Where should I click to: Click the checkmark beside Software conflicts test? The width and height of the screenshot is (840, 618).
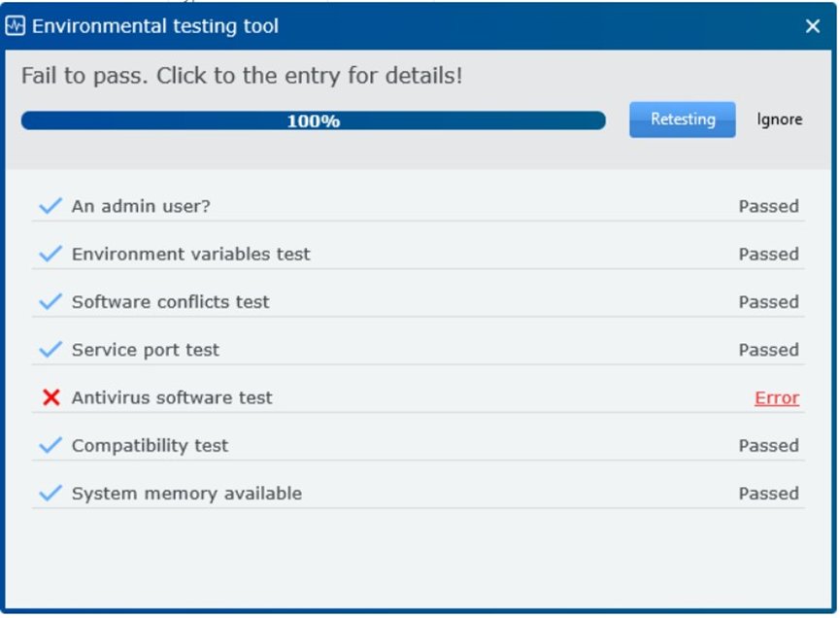[x=50, y=301]
